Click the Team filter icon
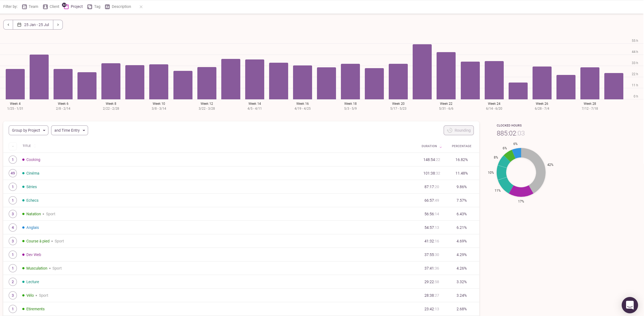This screenshot has width=644, height=316. pos(24,7)
